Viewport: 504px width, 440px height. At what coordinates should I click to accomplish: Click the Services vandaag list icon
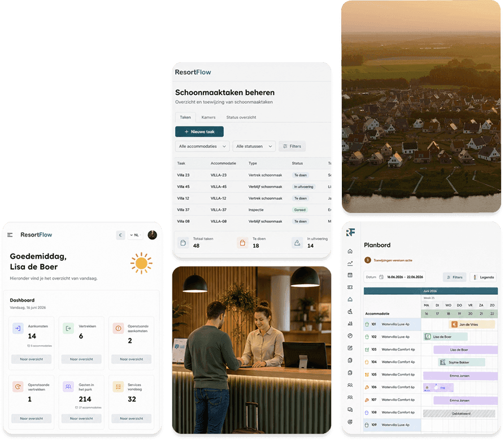[118, 387]
